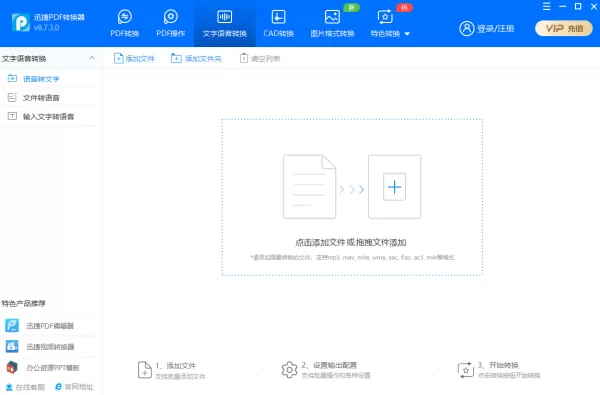
Task: Select the 文字语音转换 tab
Action: [x=225, y=24]
